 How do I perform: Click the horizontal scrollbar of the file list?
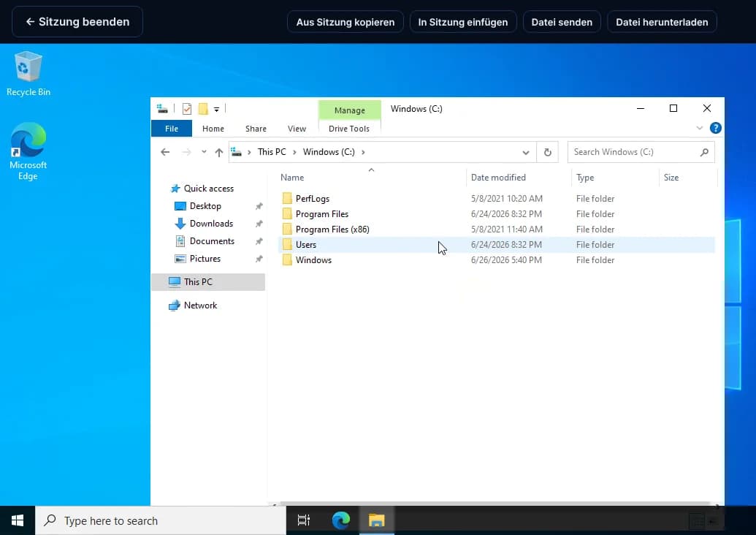[495, 504]
